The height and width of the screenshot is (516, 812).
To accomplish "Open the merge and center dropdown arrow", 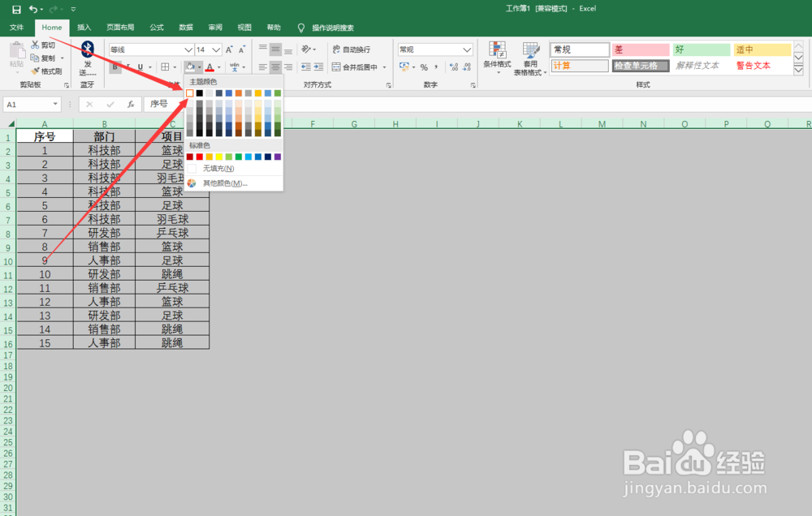I will click(384, 67).
